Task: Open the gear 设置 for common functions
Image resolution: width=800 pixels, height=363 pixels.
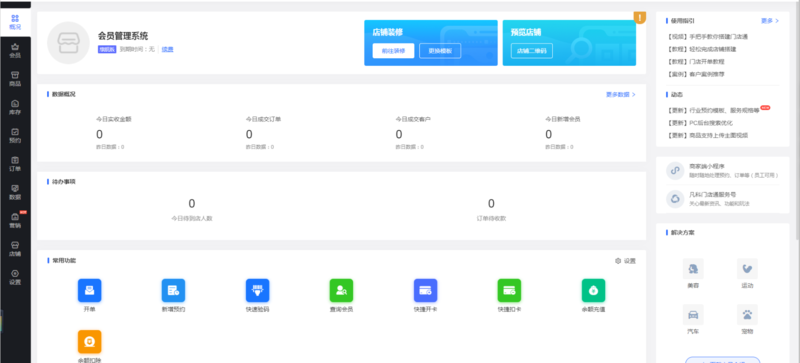Action: click(626, 261)
